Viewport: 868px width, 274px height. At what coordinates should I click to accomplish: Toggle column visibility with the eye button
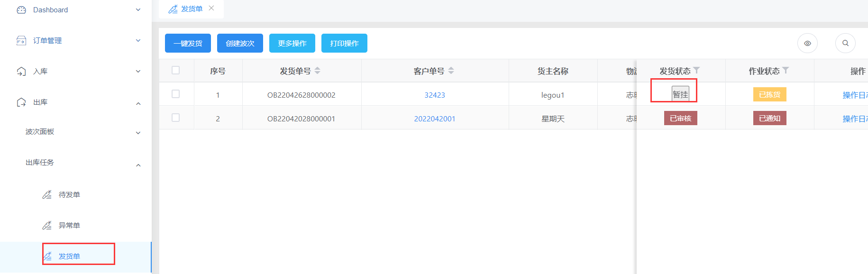coord(807,43)
